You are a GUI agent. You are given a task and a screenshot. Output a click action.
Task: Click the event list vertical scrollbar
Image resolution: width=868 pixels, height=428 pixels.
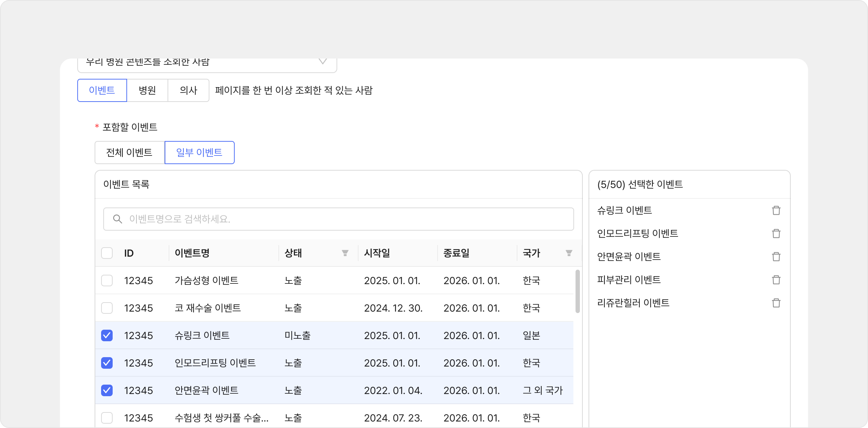click(577, 291)
